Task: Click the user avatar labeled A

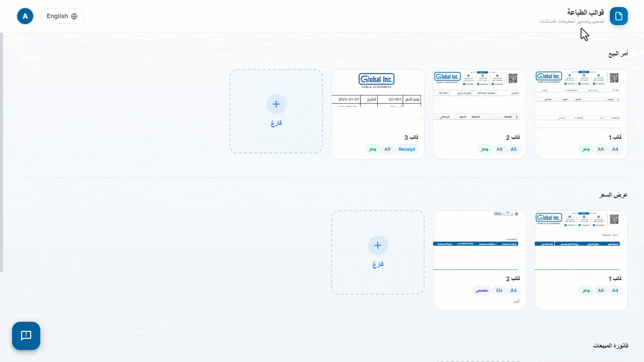Action: 25,16
